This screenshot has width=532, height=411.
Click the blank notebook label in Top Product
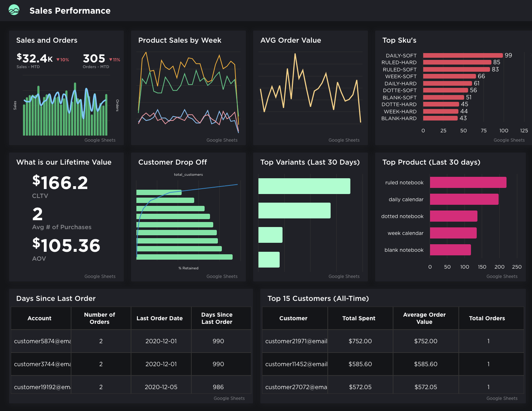point(403,250)
